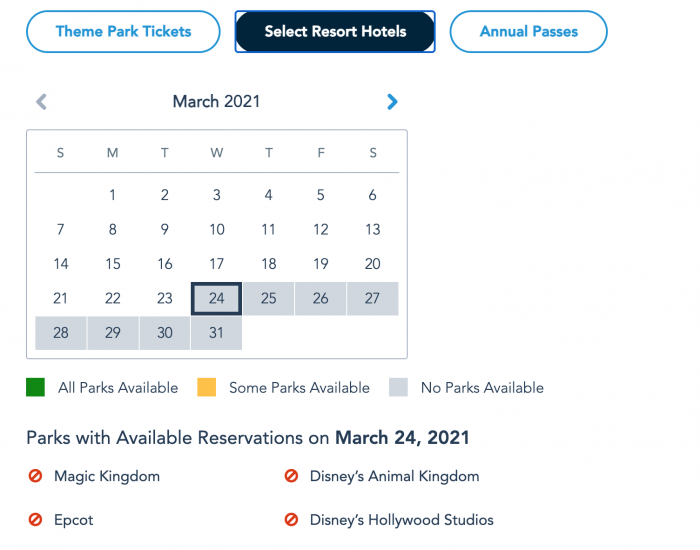
Task: Click unavailable icon beside Disney's Hollywood Studios
Action: click(291, 520)
